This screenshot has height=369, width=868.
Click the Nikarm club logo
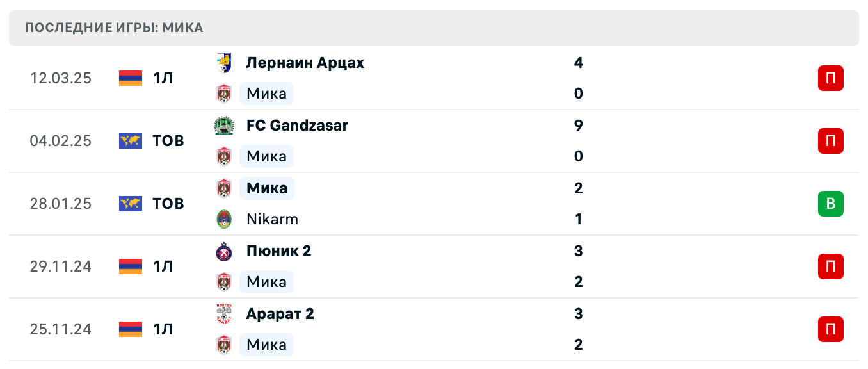pos(223,219)
